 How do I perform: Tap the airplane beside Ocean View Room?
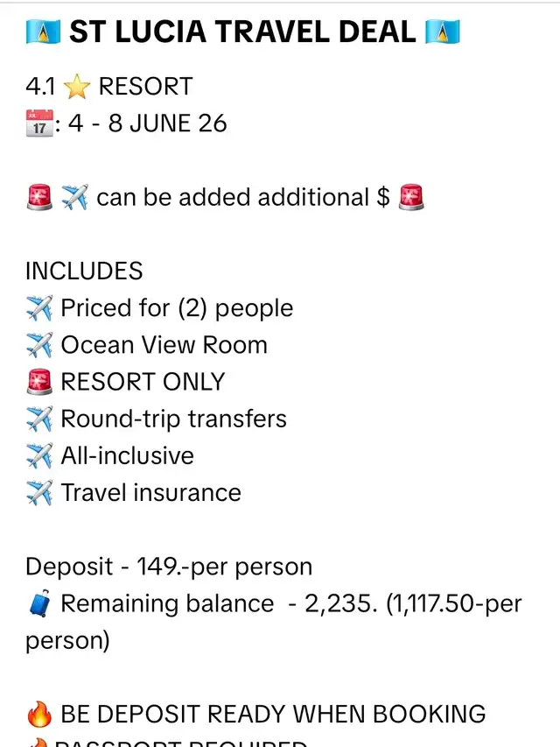pos(39,345)
